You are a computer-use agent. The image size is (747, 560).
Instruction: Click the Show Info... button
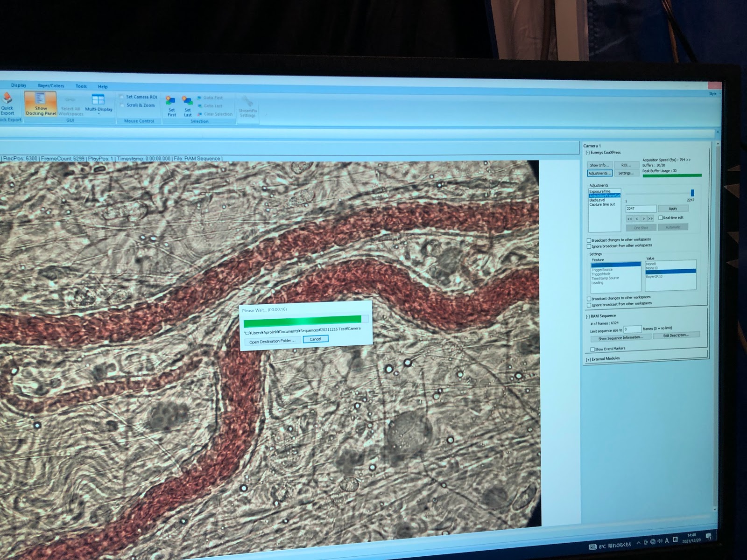[x=599, y=165]
